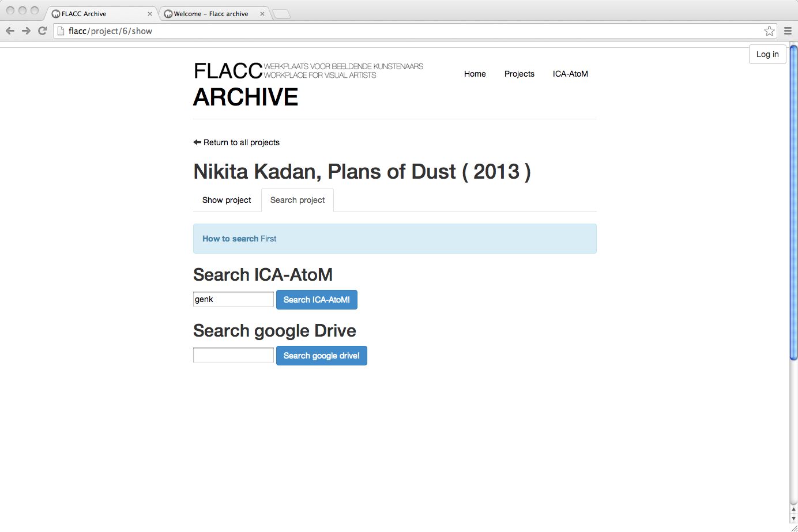The image size is (798, 532).
Task: Go to Home in navigation
Action: (475, 74)
